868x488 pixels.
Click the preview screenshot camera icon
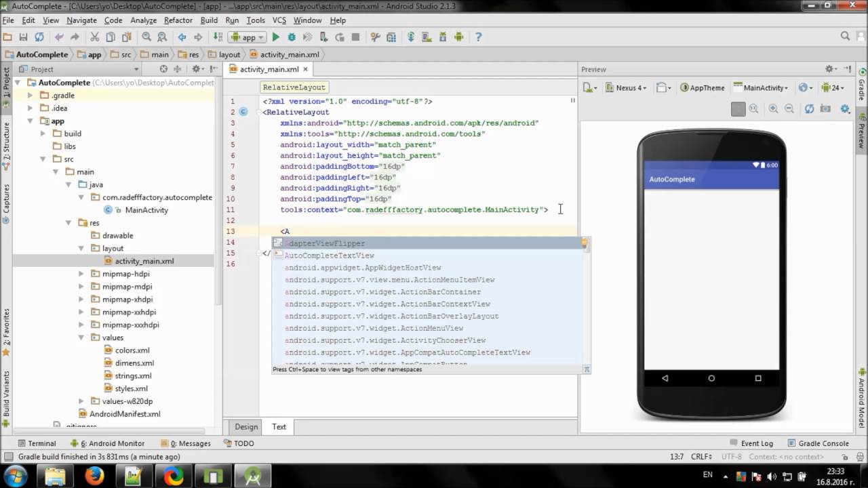825,108
